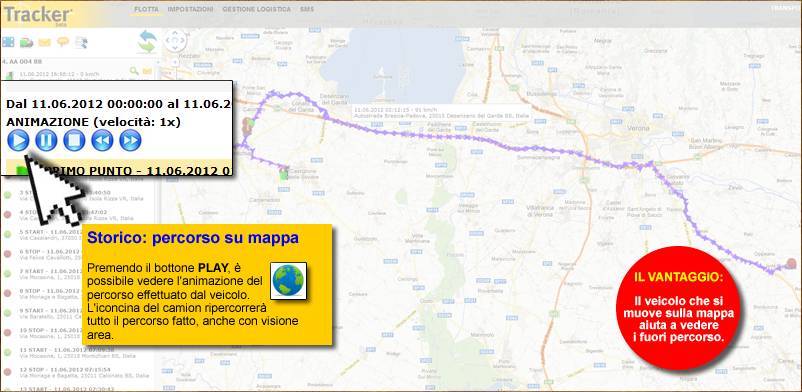Click the truck vehicles toolbar icon

26,42
